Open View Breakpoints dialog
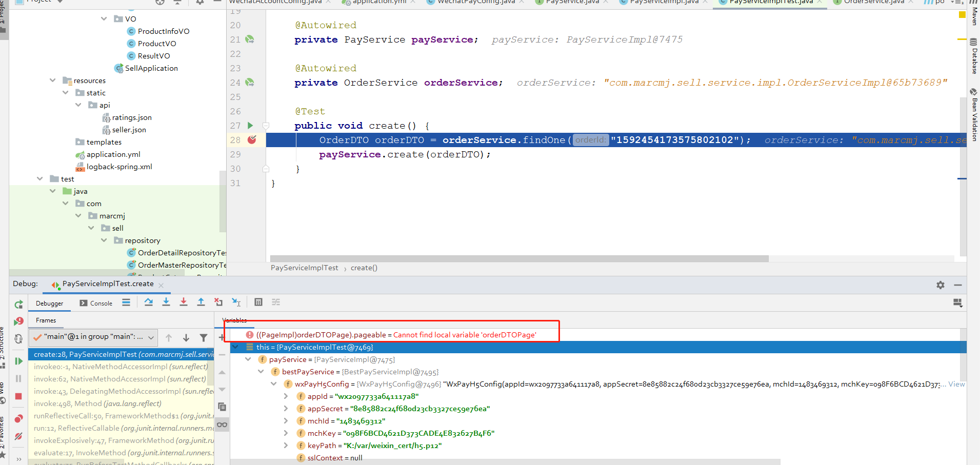The width and height of the screenshot is (980, 465). point(18,419)
